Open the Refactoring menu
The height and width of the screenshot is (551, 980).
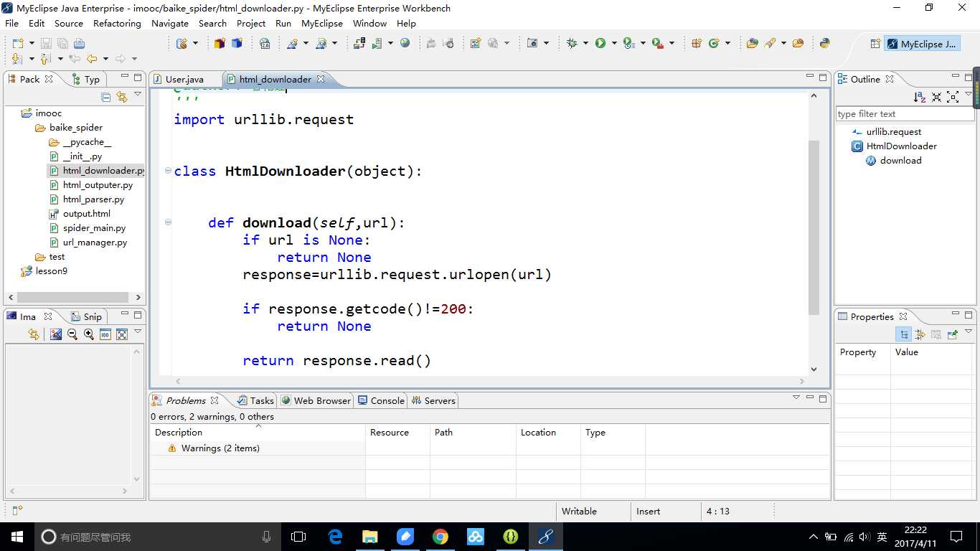click(117, 23)
